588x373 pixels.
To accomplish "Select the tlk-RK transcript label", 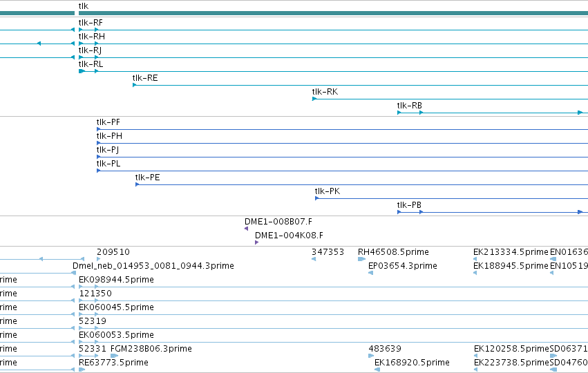I will click(325, 93).
